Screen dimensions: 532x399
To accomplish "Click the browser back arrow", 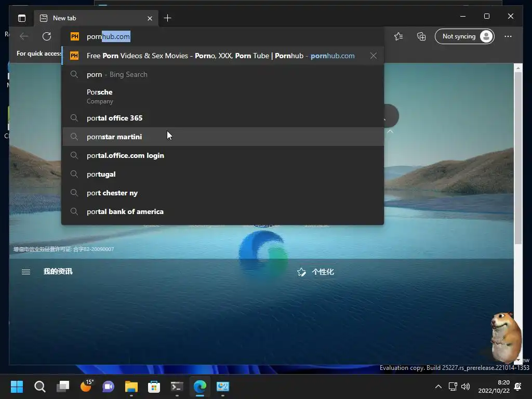I will tap(24, 36).
